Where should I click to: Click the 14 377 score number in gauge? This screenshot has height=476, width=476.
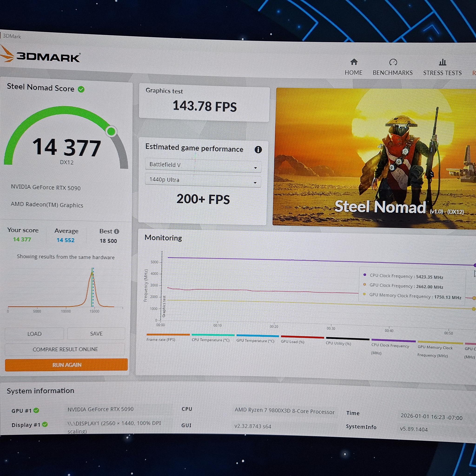(66, 147)
